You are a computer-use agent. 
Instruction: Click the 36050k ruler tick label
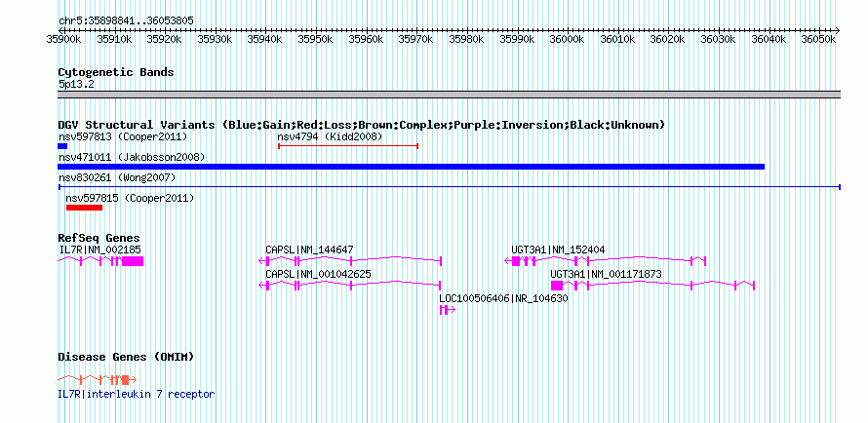click(818, 39)
